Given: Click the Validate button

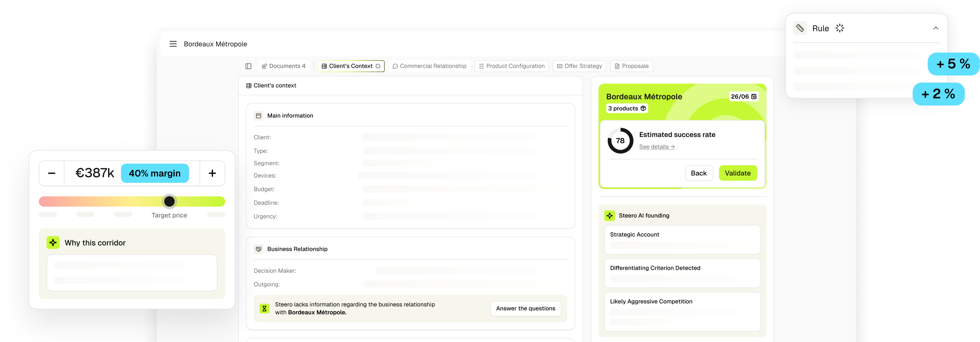Looking at the screenshot, I should click(x=737, y=173).
